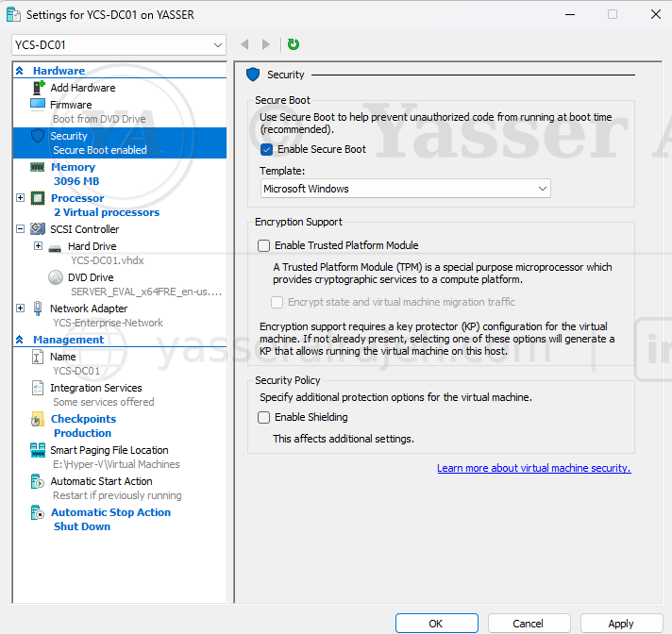Select the Memory settings item
This screenshot has width=672, height=634.
[73, 167]
